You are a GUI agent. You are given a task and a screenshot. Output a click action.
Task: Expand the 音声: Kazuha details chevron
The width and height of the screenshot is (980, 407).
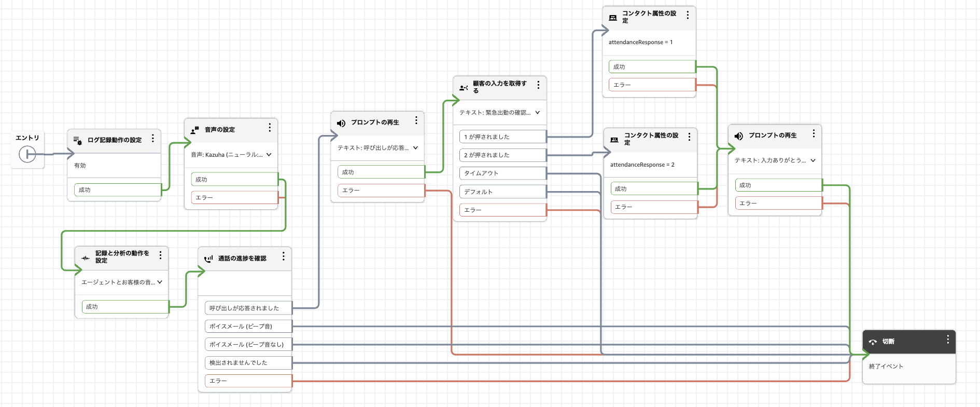coord(269,155)
